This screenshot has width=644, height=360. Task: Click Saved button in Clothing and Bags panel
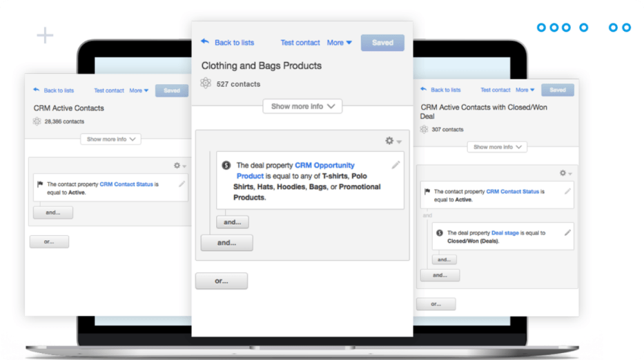[382, 42]
